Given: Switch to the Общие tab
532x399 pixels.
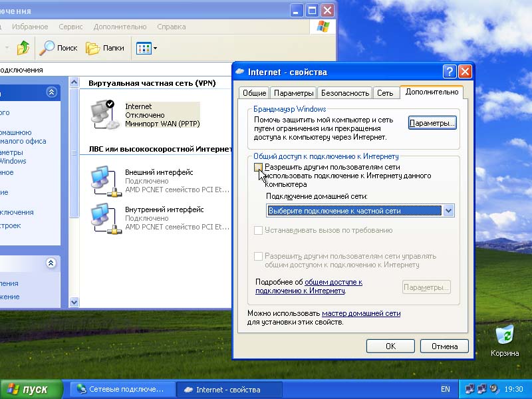Looking at the screenshot, I should click(x=254, y=93).
